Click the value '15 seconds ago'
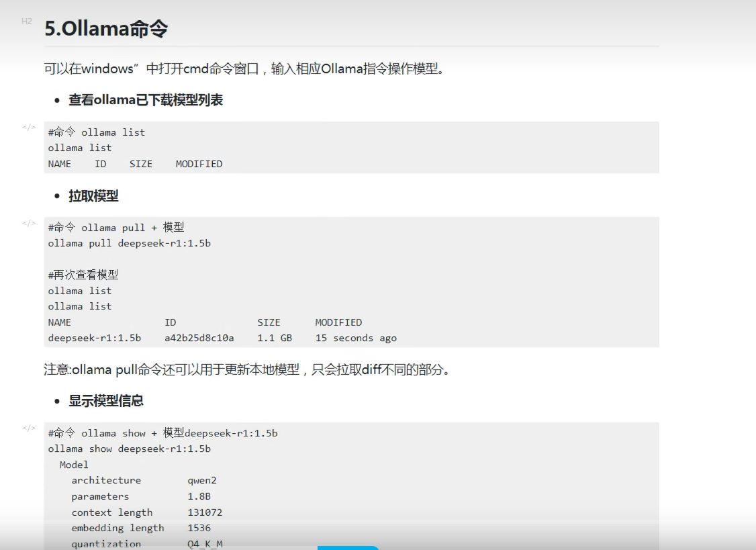756x550 pixels. [x=356, y=338]
